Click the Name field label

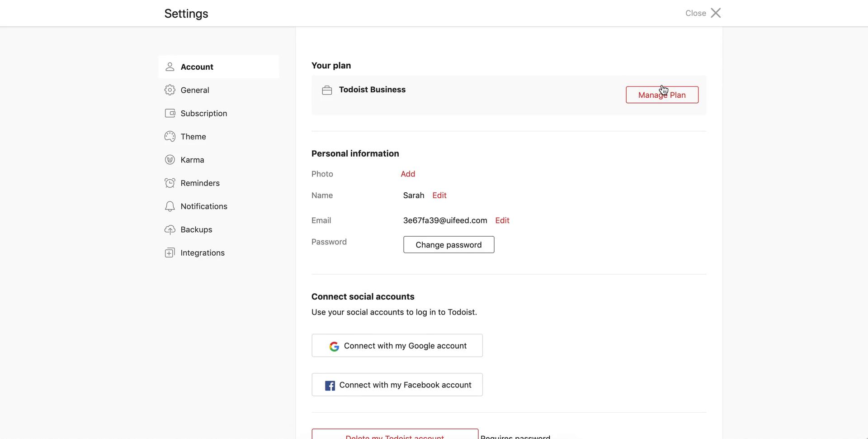(x=322, y=196)
